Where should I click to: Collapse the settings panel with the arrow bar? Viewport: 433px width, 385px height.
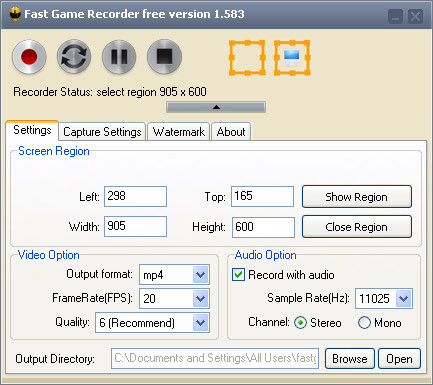coord(216,107)
